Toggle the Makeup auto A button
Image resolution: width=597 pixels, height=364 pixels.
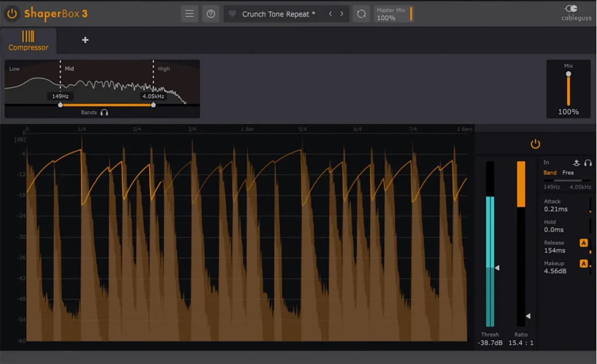pyautogui.click(x=583, y=263)
